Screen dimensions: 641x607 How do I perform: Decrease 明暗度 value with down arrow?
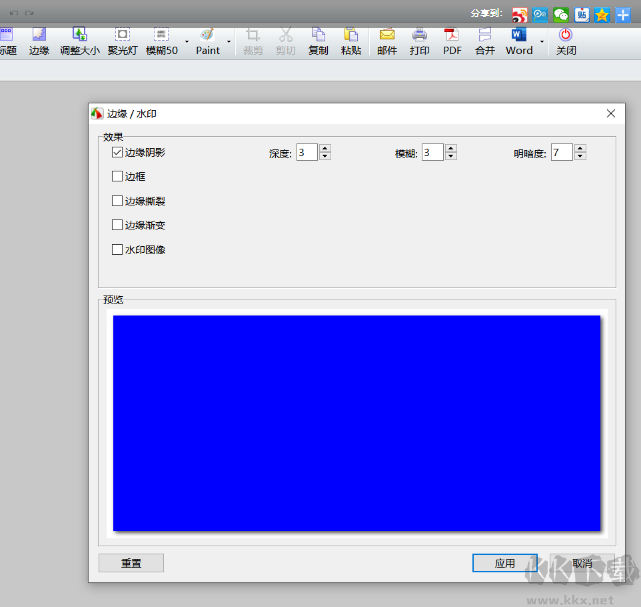(580, 157)
